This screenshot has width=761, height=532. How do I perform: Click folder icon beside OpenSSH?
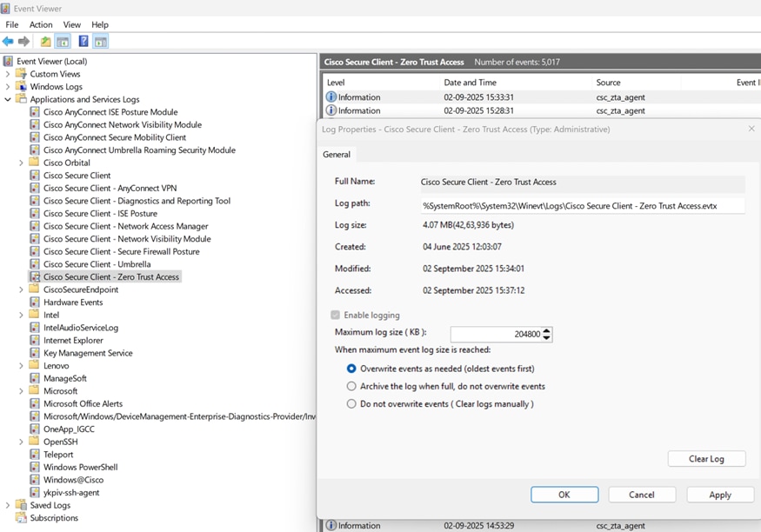pyautogui.click(x=34, y=442)
